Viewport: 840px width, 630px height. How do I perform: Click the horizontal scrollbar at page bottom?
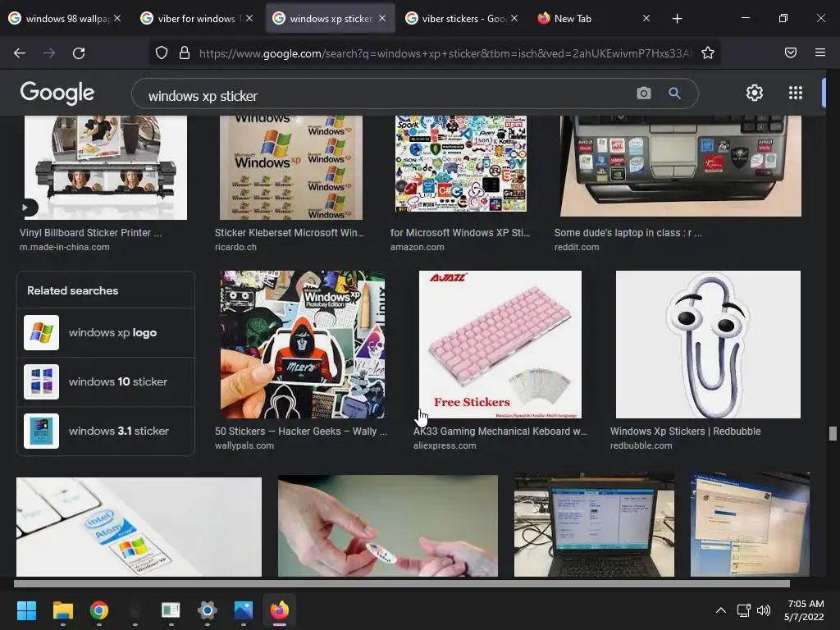pyautogui.click(x=402, y=583)
